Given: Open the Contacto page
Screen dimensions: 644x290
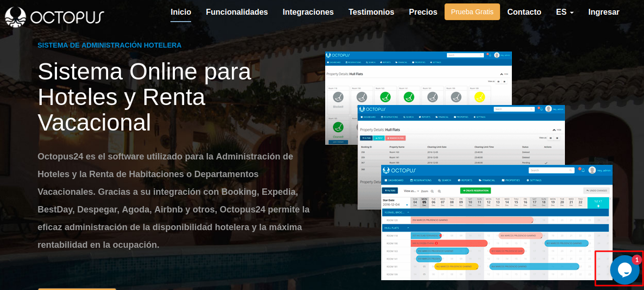Looking at the screenshot, I should tap(524, 12).
